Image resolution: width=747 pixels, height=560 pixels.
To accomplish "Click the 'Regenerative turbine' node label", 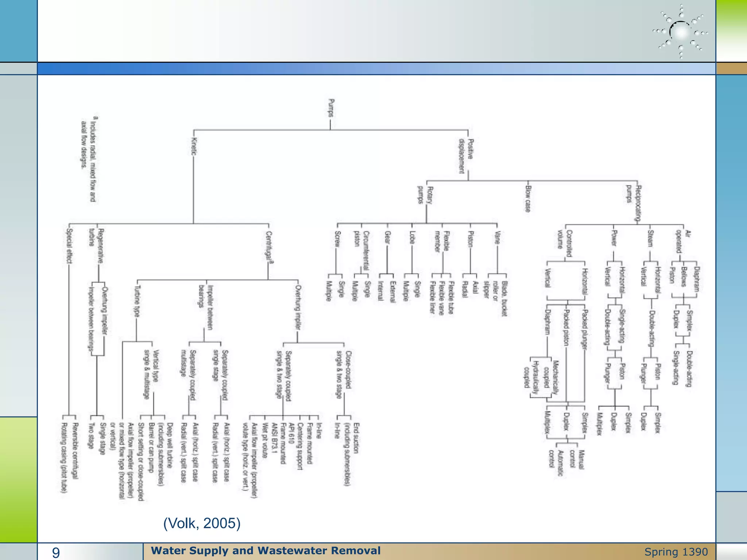I will coord(97,246).
